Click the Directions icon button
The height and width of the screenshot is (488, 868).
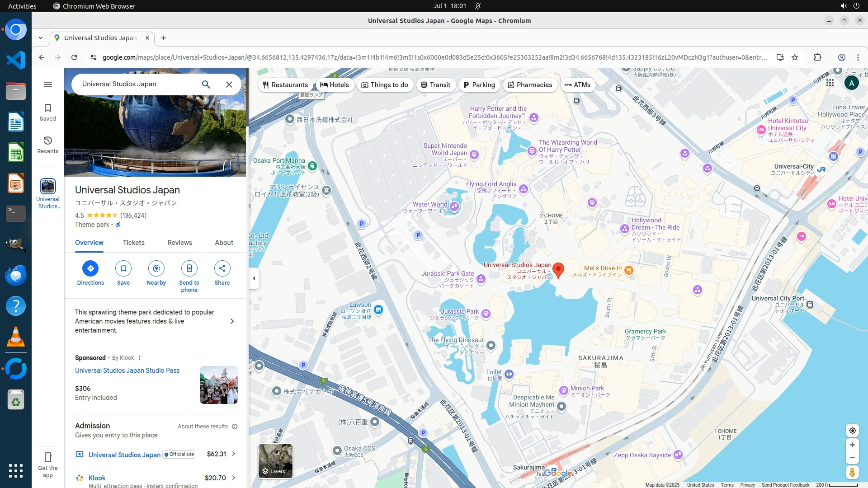pos(90,268)
